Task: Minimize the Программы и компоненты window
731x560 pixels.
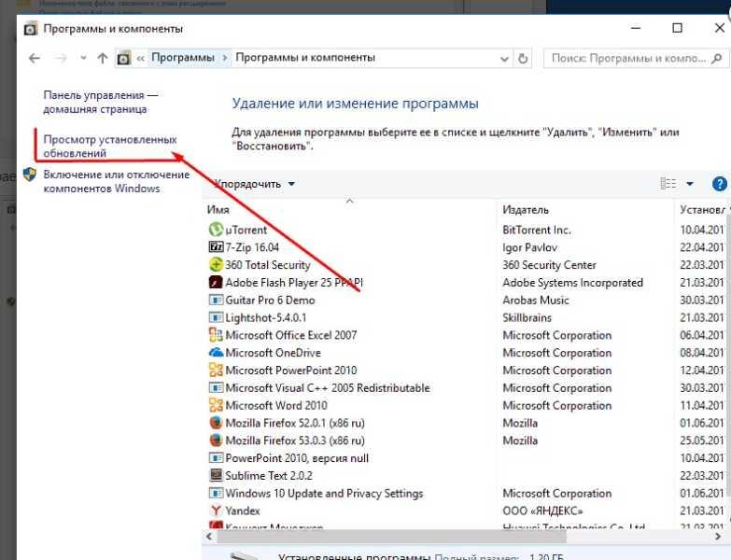Action: coord(636,28)
